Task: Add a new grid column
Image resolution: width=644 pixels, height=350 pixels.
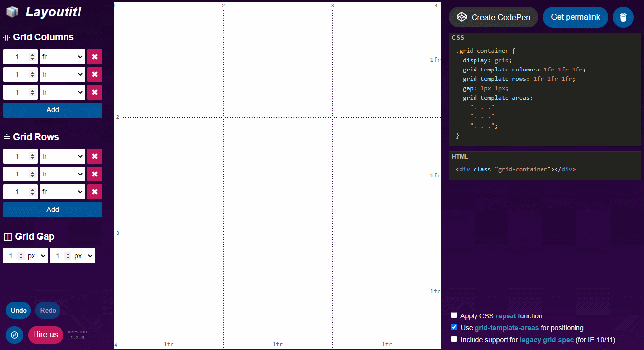Action: 53,110
